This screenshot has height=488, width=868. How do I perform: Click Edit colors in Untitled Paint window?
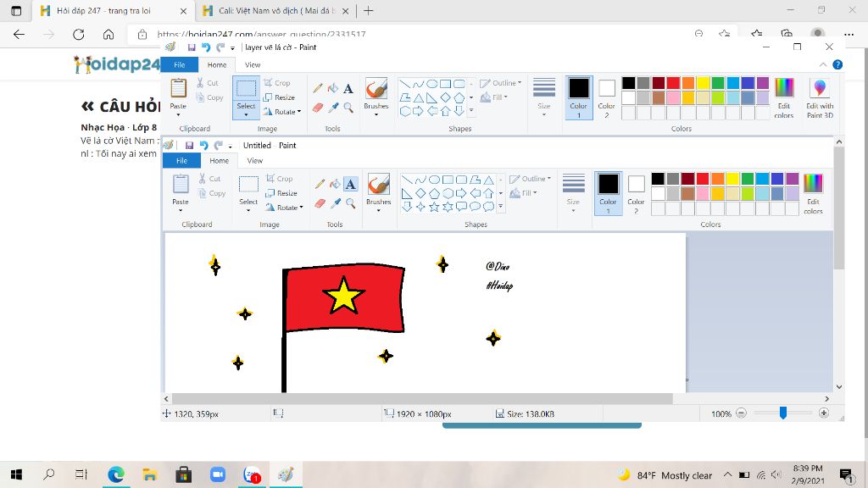click(x=813, y=194)
